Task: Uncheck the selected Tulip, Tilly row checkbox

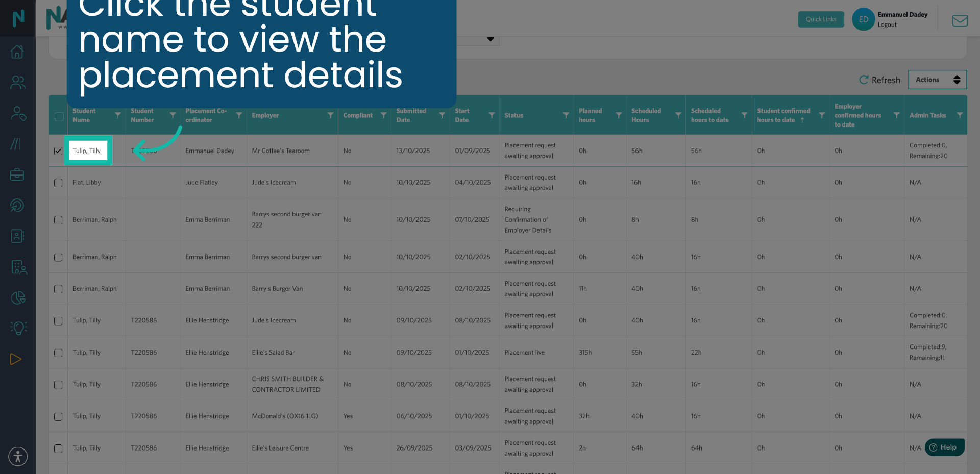Action: [58, 151]
